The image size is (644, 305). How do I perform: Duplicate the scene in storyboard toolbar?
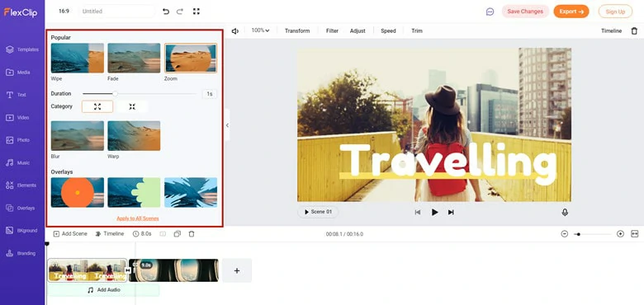click(x=177, y=234)
